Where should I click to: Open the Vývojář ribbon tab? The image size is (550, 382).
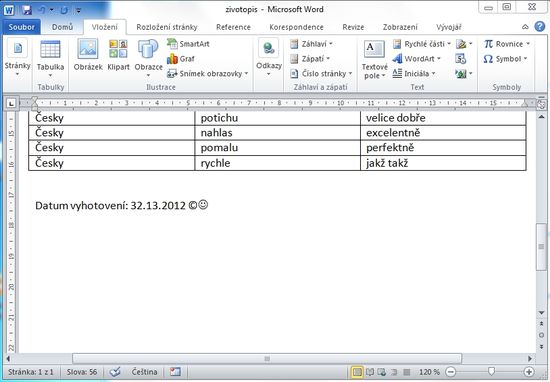[449, 27]
